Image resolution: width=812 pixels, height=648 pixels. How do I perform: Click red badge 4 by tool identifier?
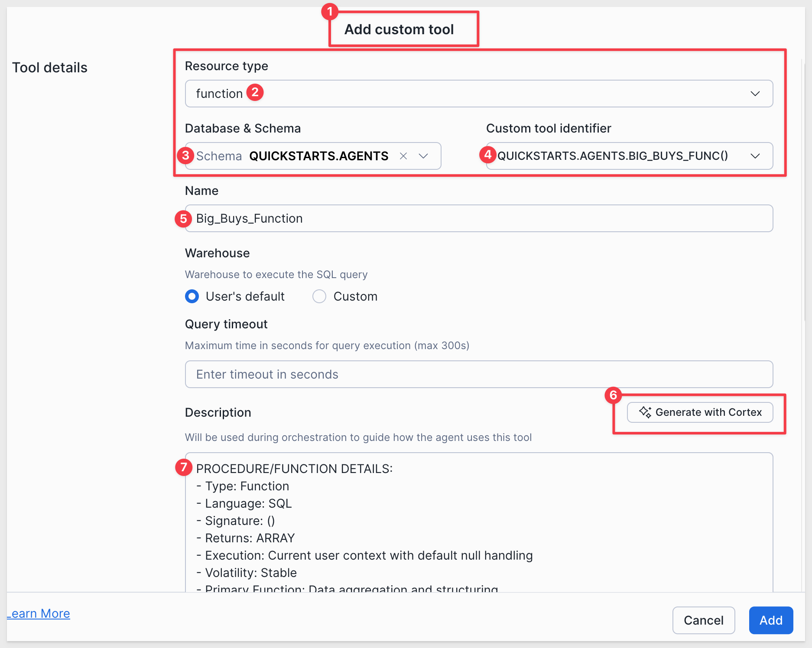(x=487, y=155)
